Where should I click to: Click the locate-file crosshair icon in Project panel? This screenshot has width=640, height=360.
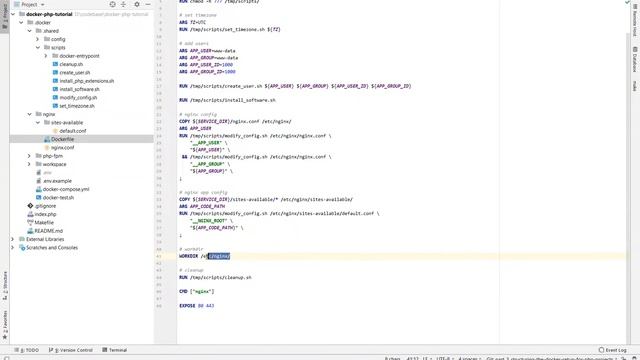[112, 4]
